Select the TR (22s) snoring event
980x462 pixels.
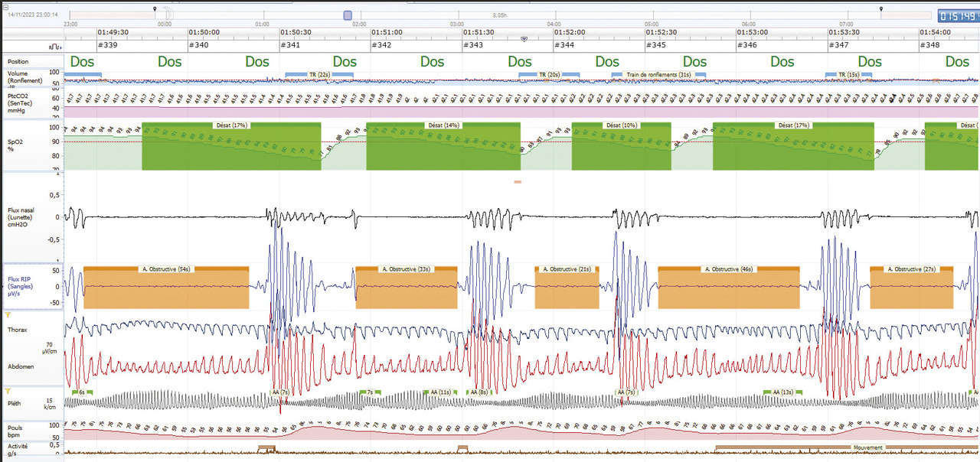coord(319,74)
